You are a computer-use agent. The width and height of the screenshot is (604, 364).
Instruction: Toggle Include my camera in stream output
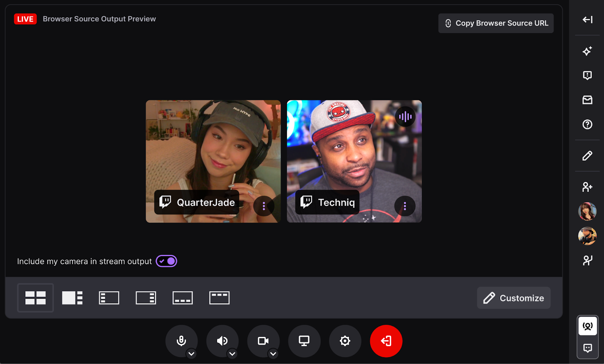pyautogui.click(x=166, y=261)
